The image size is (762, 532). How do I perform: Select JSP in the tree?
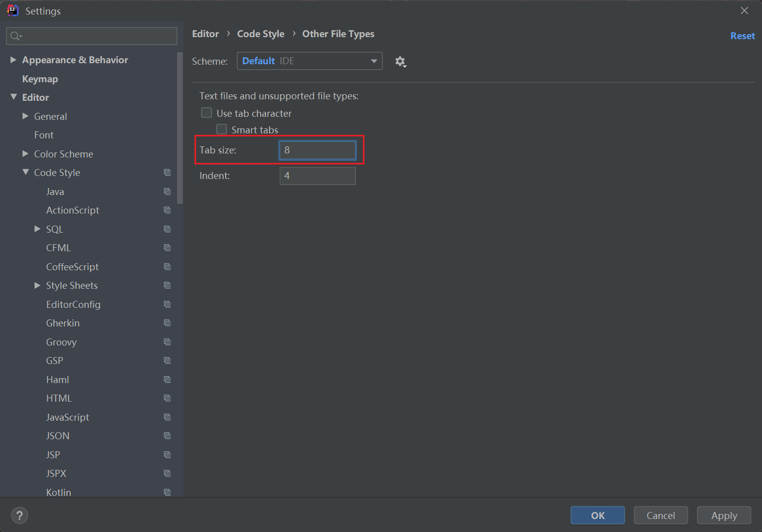53,455
